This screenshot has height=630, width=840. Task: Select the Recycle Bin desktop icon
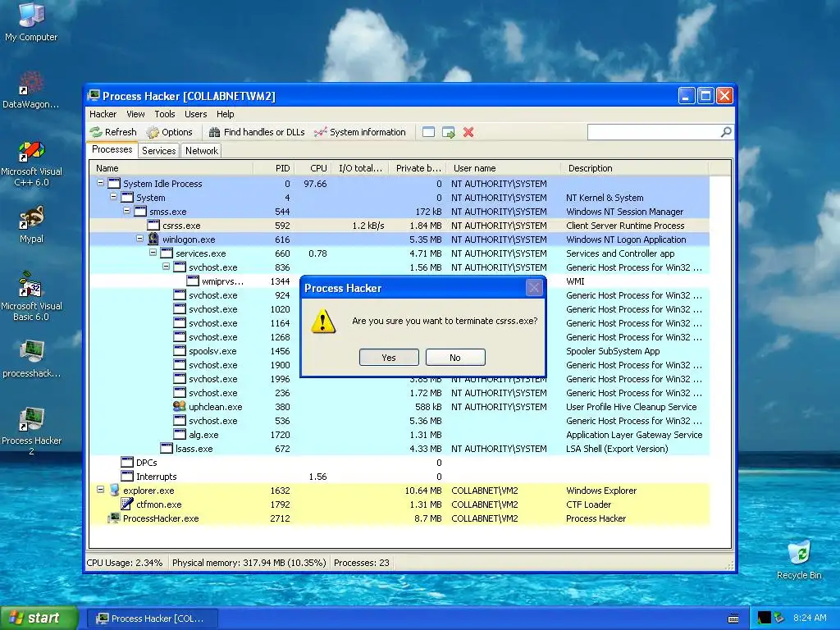click(x=799, y=559)
